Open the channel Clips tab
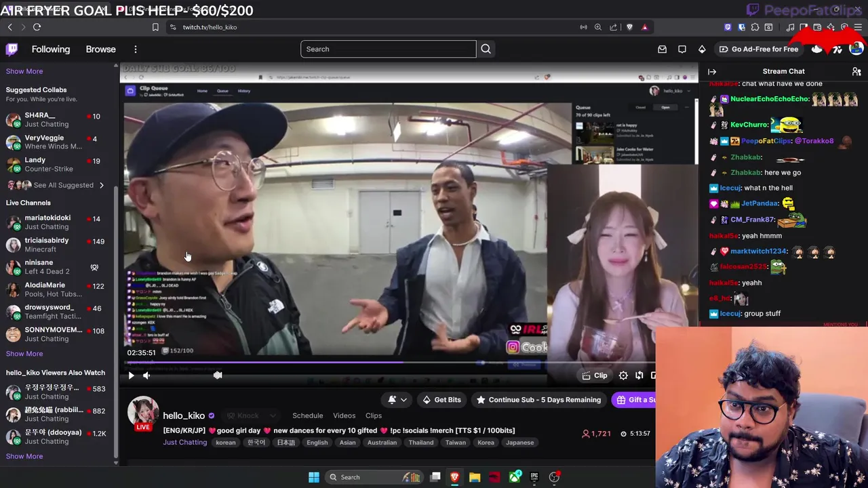Viewport: 868px width, 488px height. [374, 415]
